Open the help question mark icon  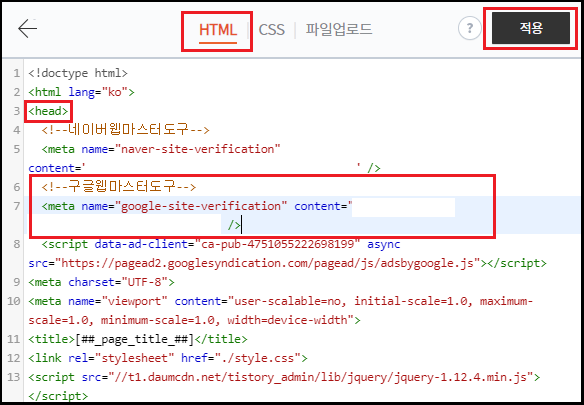click(x=469, y=28)
